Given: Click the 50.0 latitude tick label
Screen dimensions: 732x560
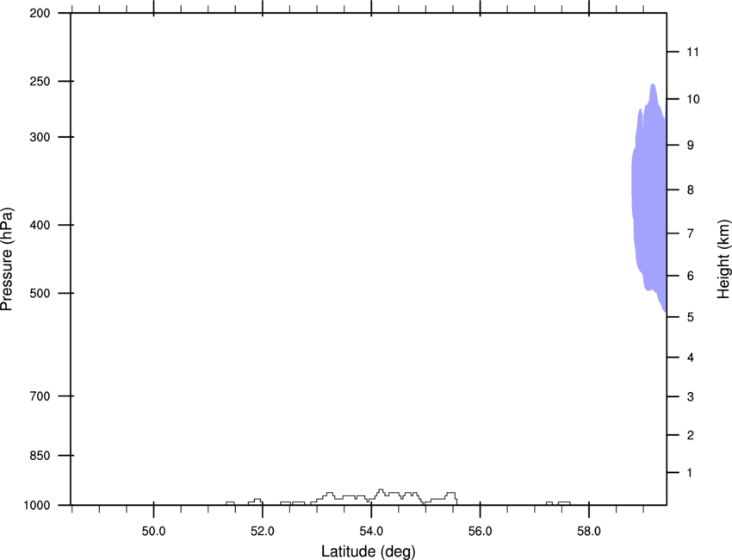Looking at the screenshot, I should pyautogui.click(x=153, y=532).
